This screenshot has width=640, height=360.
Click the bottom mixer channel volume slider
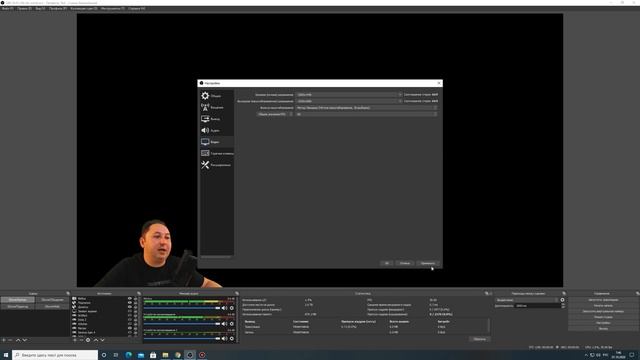pos(182,338)
